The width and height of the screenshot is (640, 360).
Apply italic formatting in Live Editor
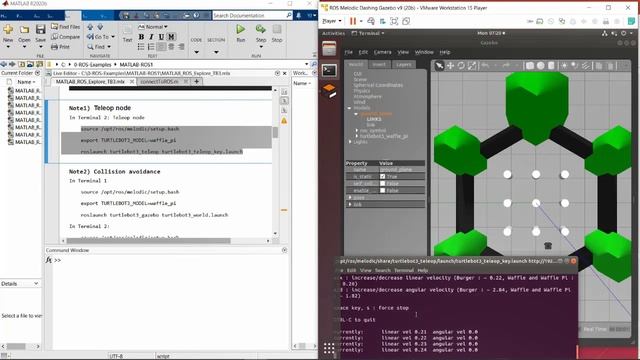tap(151, 37)
